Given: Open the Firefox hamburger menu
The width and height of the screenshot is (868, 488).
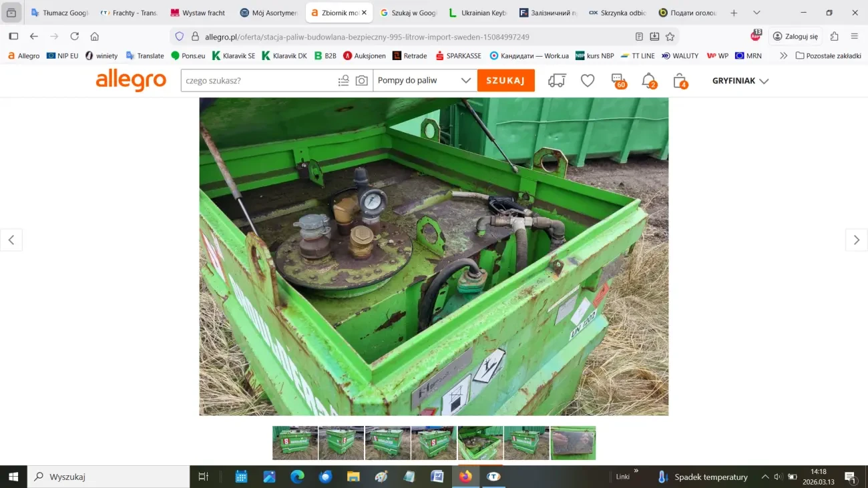Looking at the screenshot, I should [x=855, y=36].
